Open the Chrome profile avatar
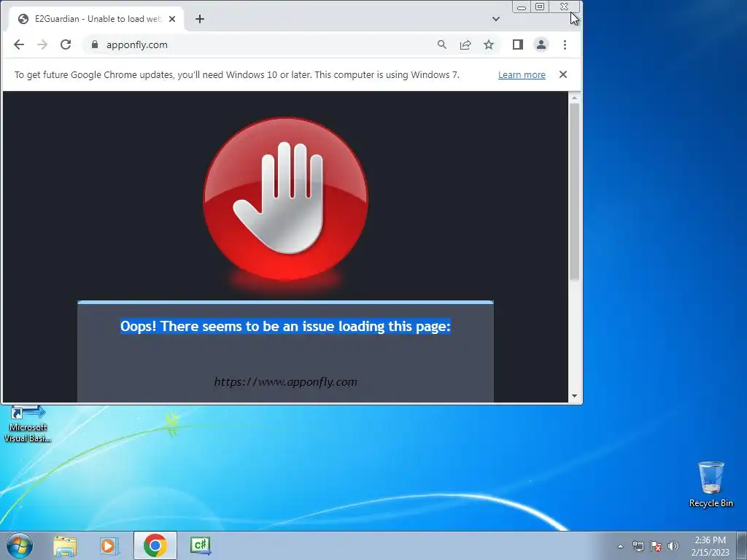 541,44
